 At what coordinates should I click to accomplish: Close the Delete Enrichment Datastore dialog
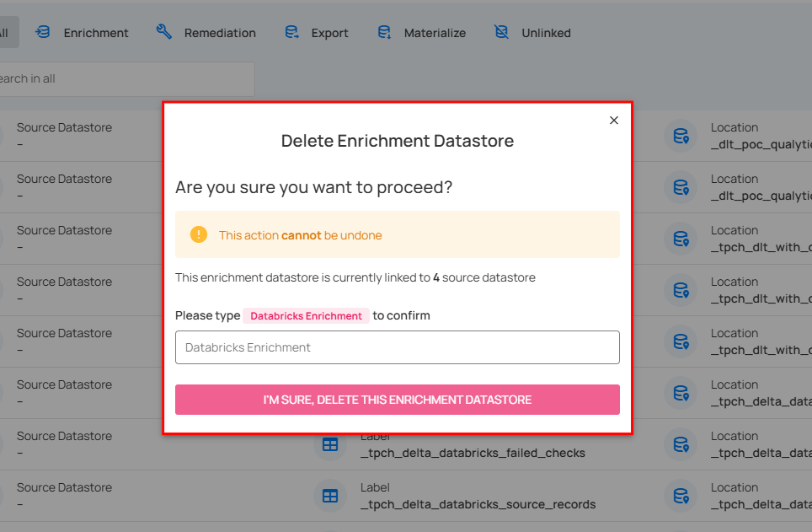614,121
